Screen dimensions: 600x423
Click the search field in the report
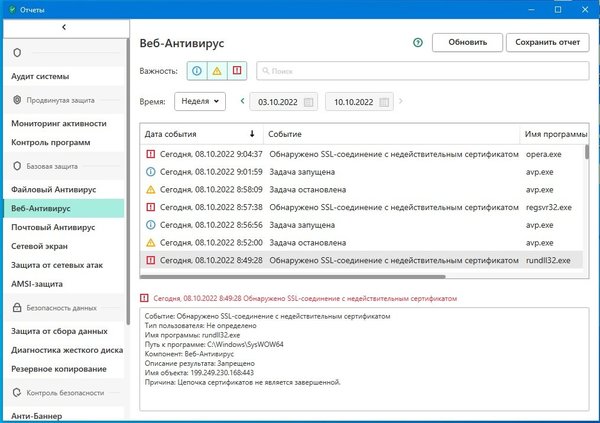point(422,71)
